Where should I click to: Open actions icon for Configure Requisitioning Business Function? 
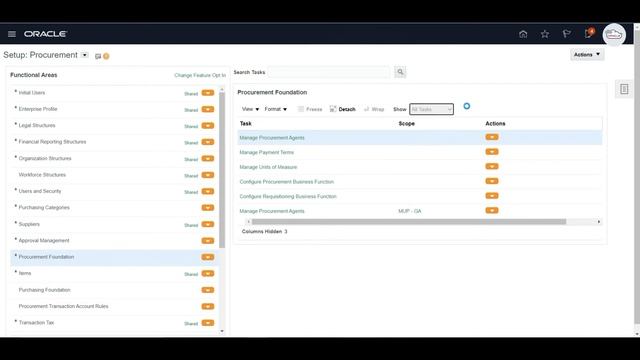pos(492,196)
